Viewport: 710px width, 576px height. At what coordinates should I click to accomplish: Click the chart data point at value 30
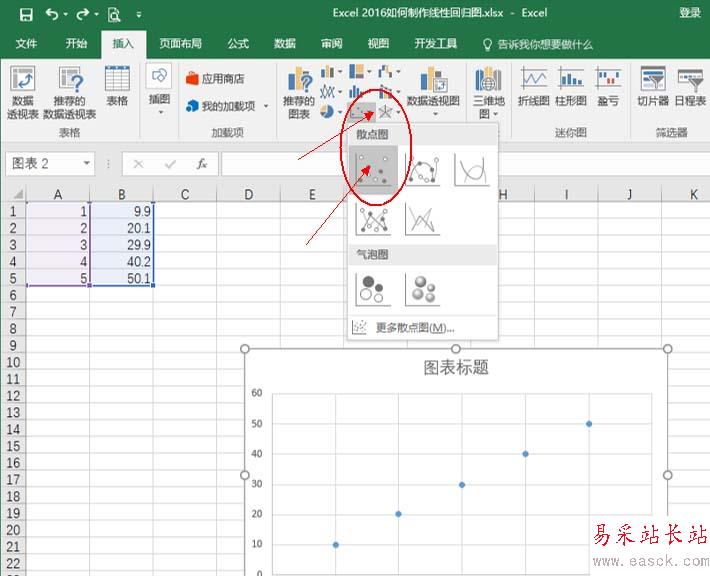pos(462,485)
